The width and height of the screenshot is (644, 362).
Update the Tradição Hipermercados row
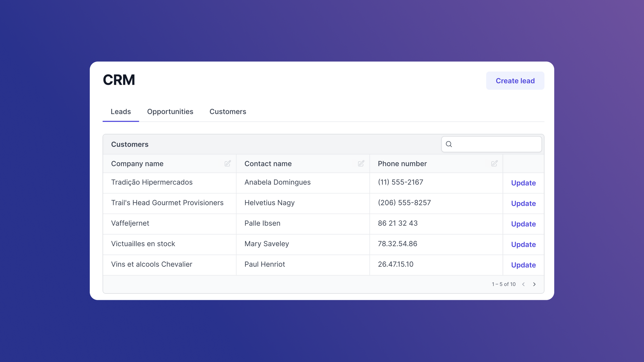523,183
